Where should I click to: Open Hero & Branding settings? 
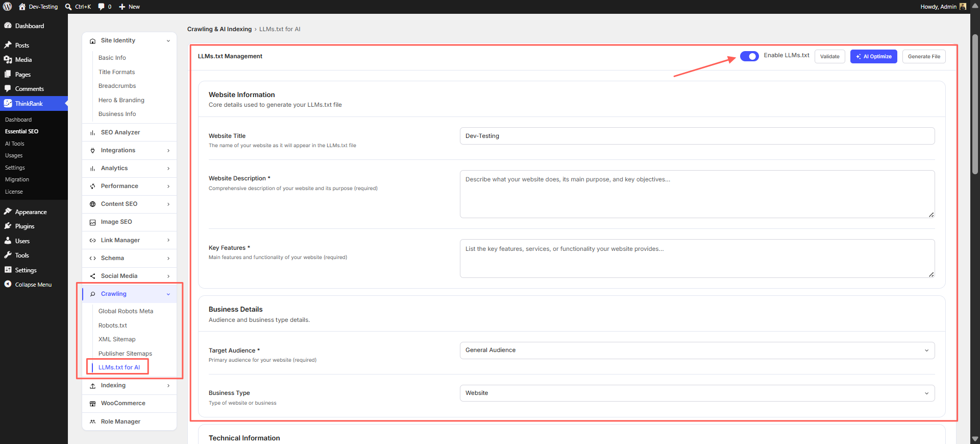121,100
